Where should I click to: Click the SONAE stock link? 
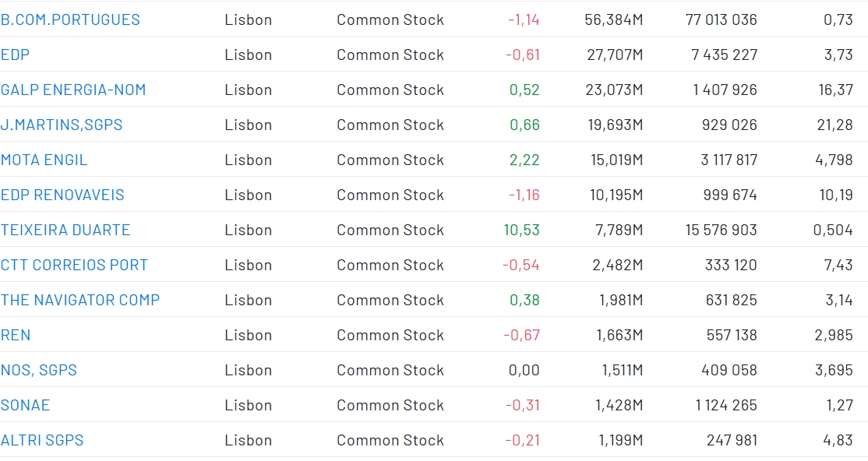26,405
